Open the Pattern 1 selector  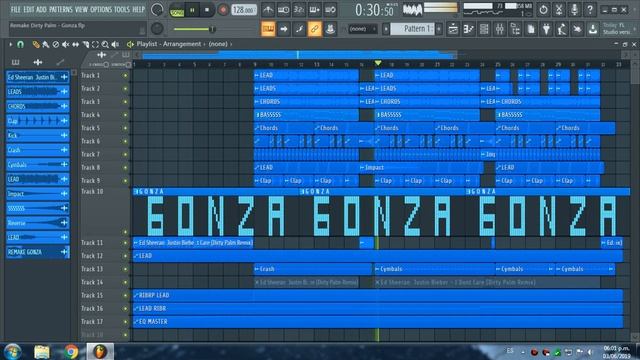(412, 29)
